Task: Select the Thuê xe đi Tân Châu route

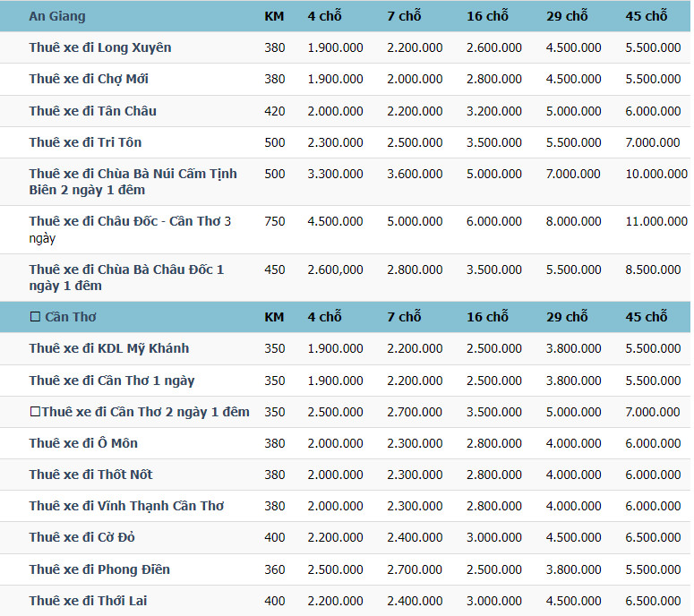Action: (92, 111)
